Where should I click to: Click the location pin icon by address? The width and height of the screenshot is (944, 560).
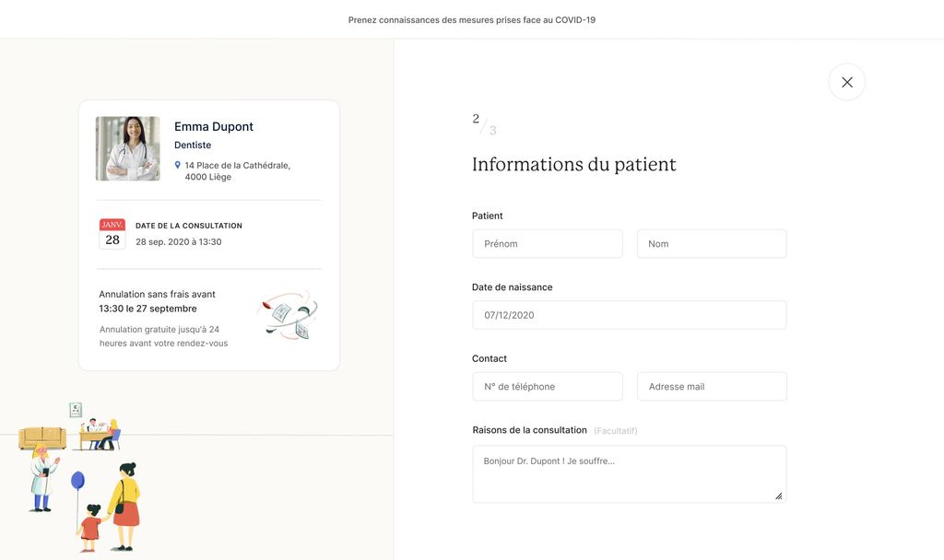178,165
